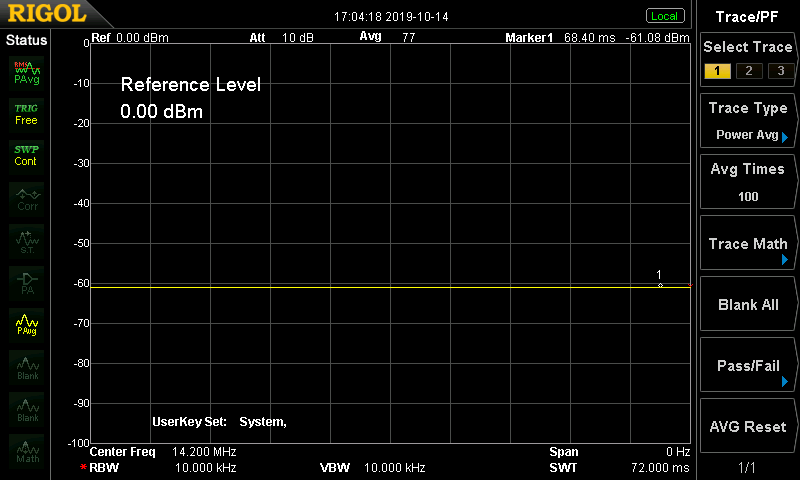Screen dimensions: 800x480
Task: Select trace 1 in Select Trace
Action: [x=716, y=70]
